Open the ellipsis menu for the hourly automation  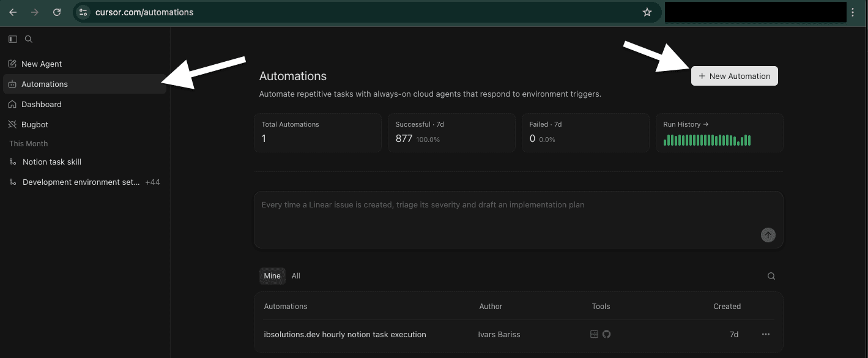(x=765, y=334)
